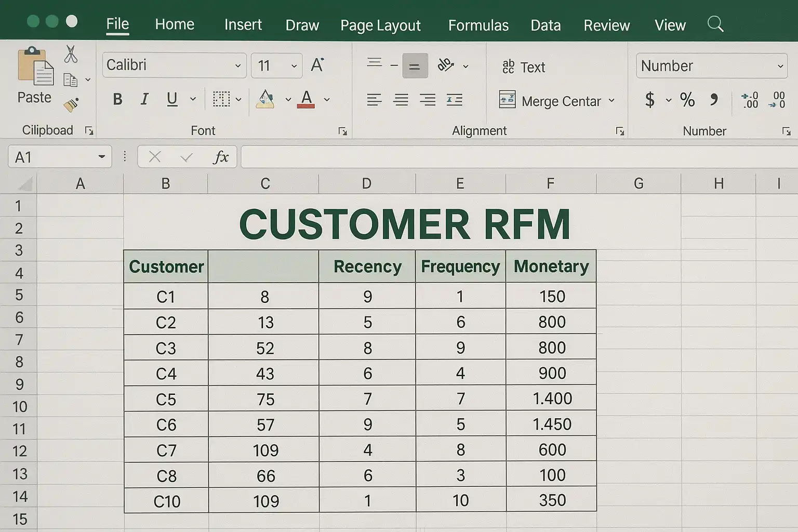Toggle Bold formatting
The image size is (798, 532).
tap(118, 99)
